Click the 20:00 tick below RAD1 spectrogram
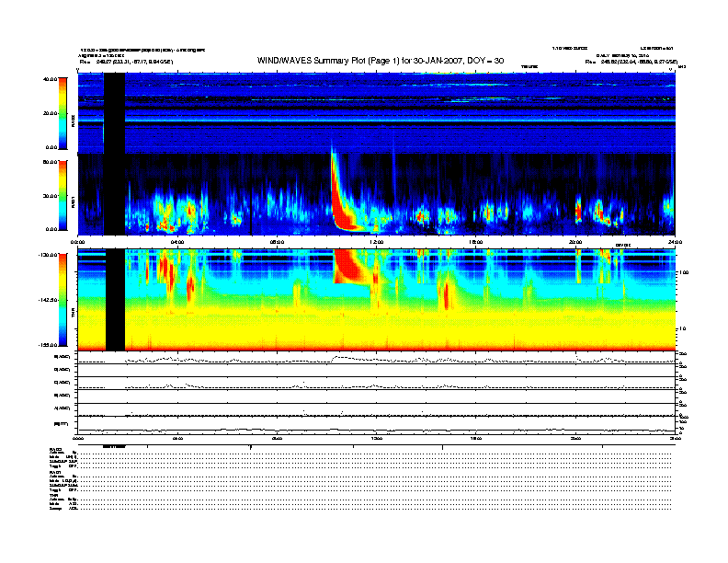This screenshot has height=563, width=728. 575,242
